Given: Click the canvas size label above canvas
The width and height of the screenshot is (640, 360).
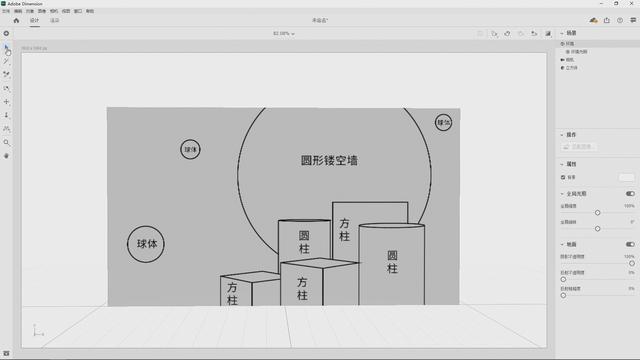Looking at the screenshot, I should 34,48.
